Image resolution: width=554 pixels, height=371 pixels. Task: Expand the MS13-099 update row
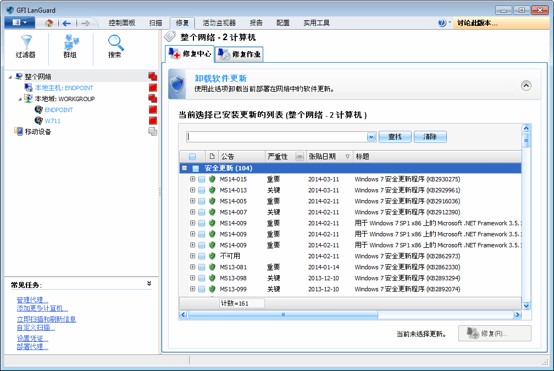[x=192, y=288]
